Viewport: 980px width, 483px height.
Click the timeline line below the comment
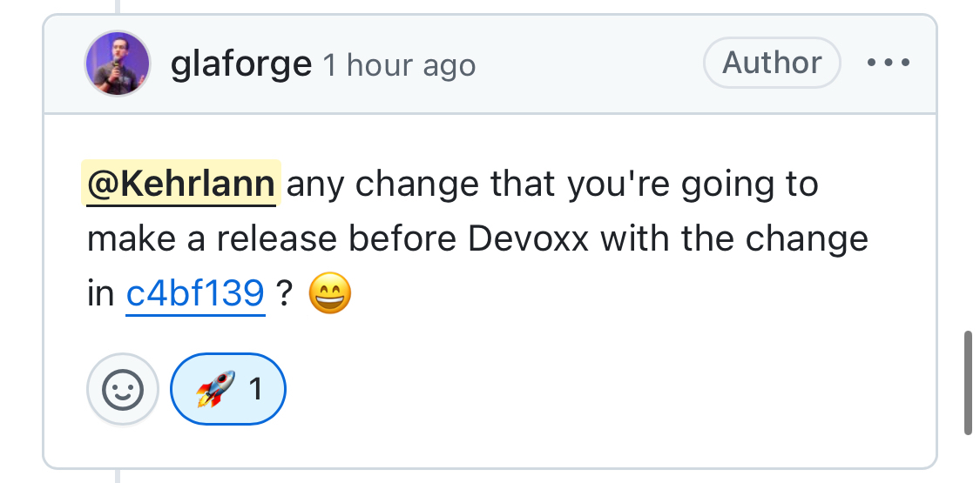[118, 476]
